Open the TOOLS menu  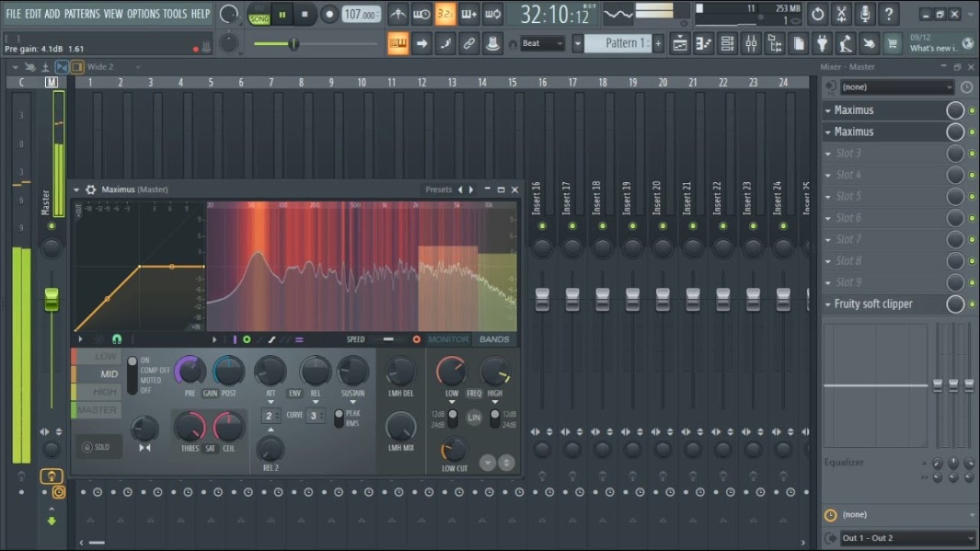tap(175, 14)
